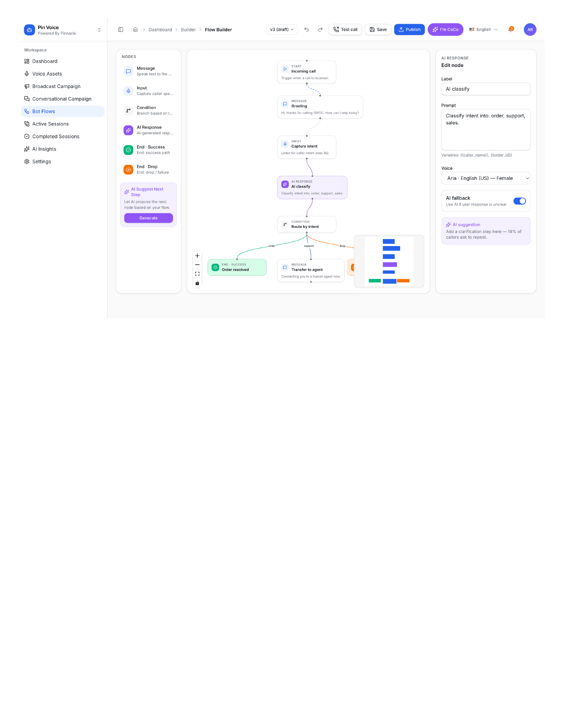
Task: Select the Condition branch node icon
Action: coord(128,111)
